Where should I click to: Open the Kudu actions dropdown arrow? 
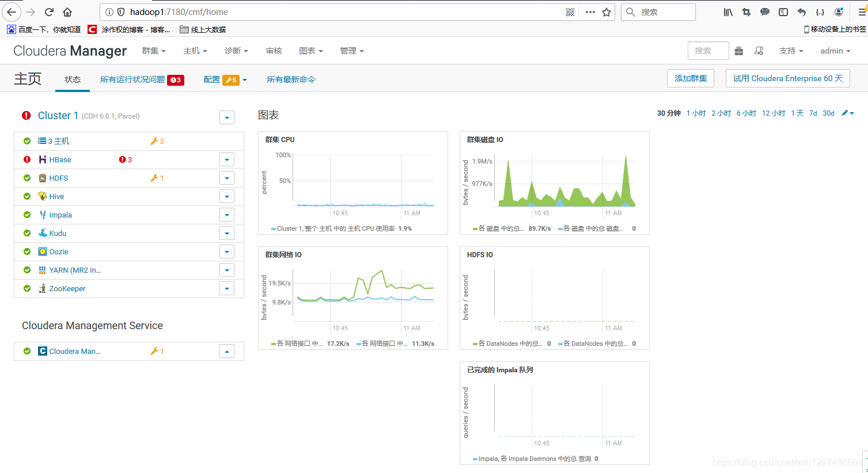point(227,234)
